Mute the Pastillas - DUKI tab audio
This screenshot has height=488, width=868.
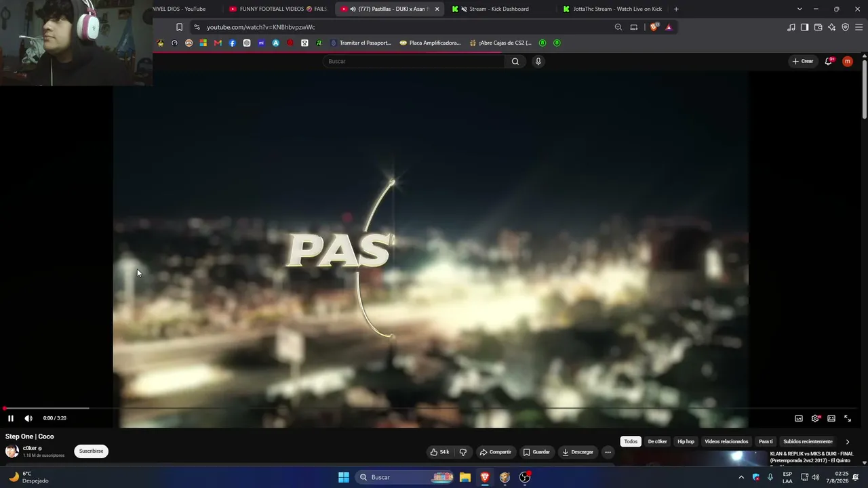click(x=353, y=9)
